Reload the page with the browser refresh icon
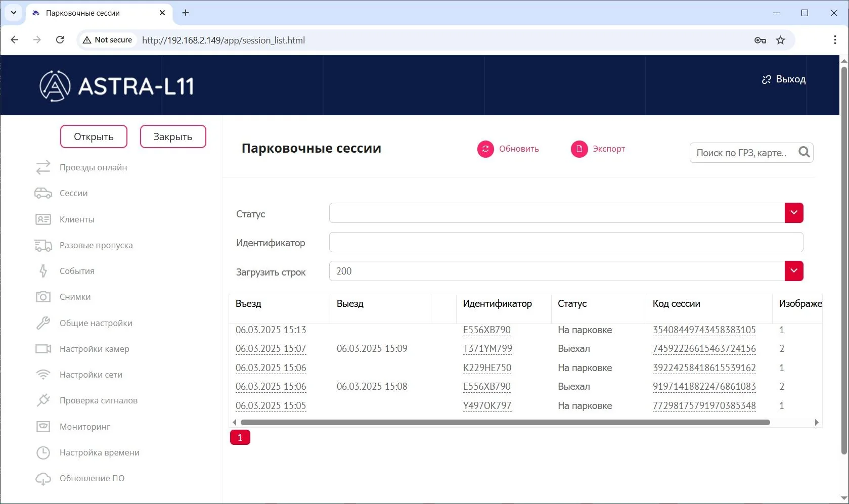The width and height of the screenshot is (849, 504). 60,39
